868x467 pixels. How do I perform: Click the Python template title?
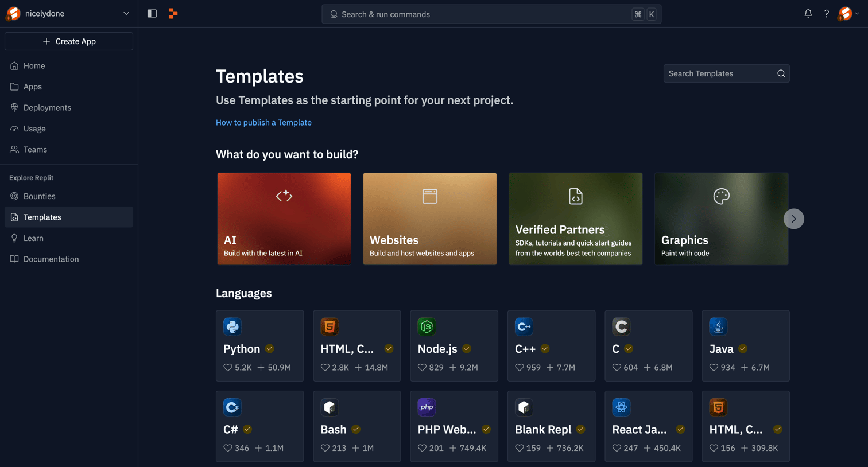point(242,349)
